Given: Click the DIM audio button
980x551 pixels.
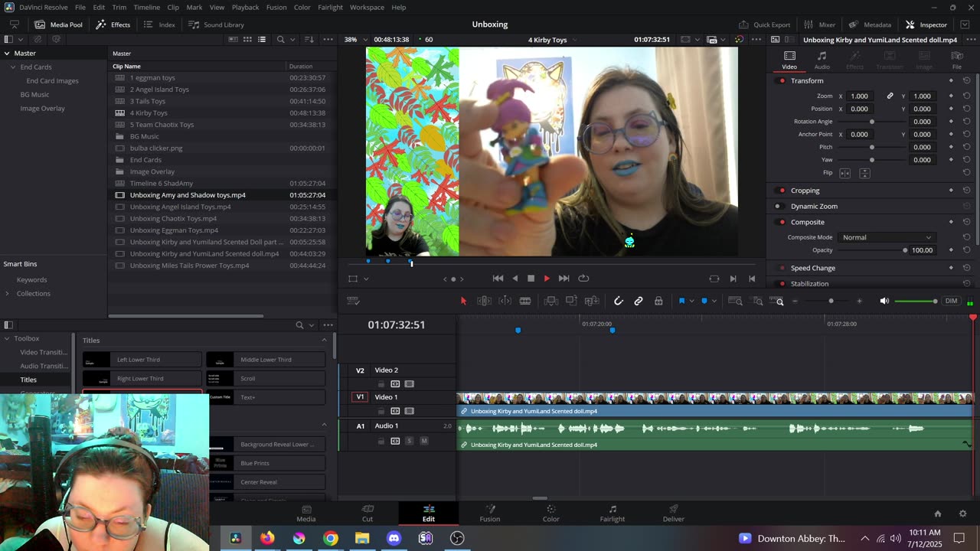Looking at the screenshot, I should point(951,301).
